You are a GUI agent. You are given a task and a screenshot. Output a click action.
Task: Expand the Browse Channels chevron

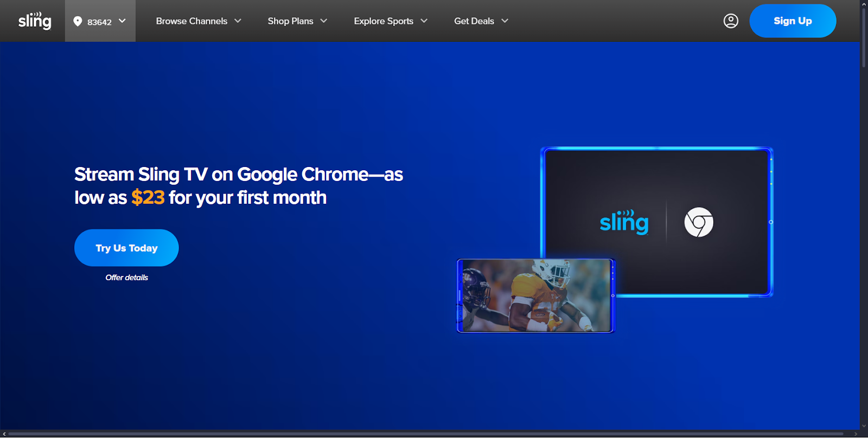[238, 21]
